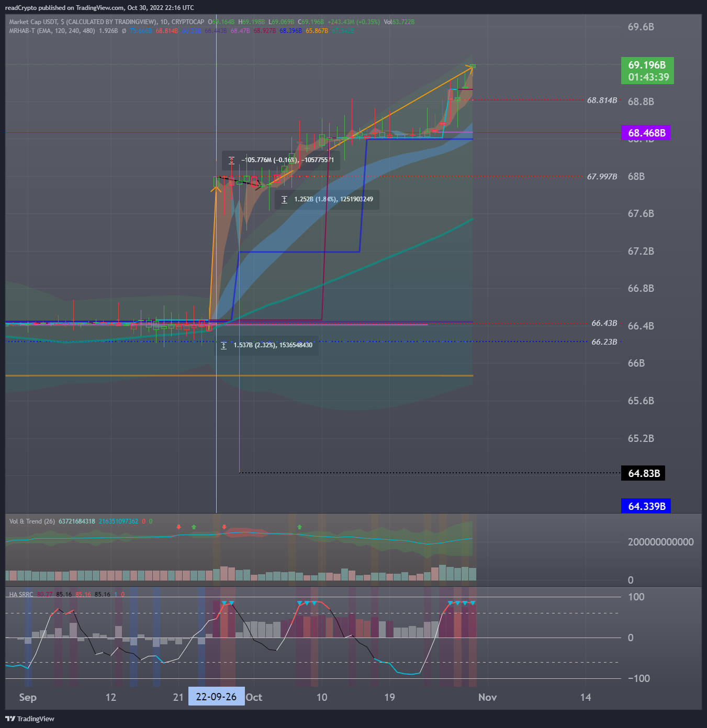The image size is (707, 728).
Task: Click the Vol63.722B value in the legend
Action: point(399,22)
